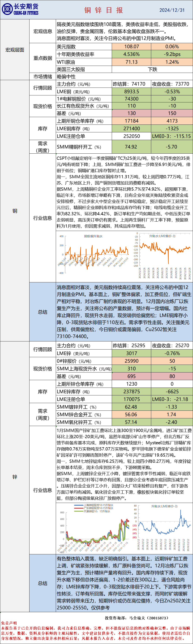Select the report title 铜锌日报

point(104,10)
